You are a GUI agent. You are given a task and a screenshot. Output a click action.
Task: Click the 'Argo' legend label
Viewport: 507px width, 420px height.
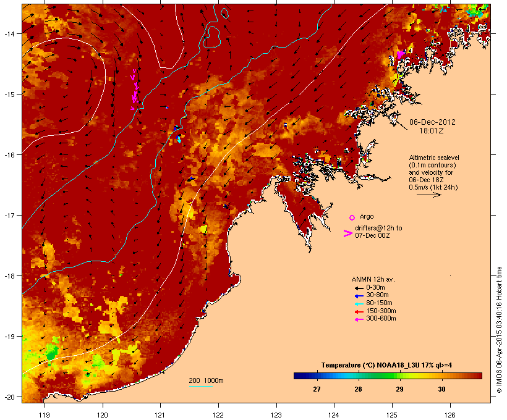[x=367, y=216]
